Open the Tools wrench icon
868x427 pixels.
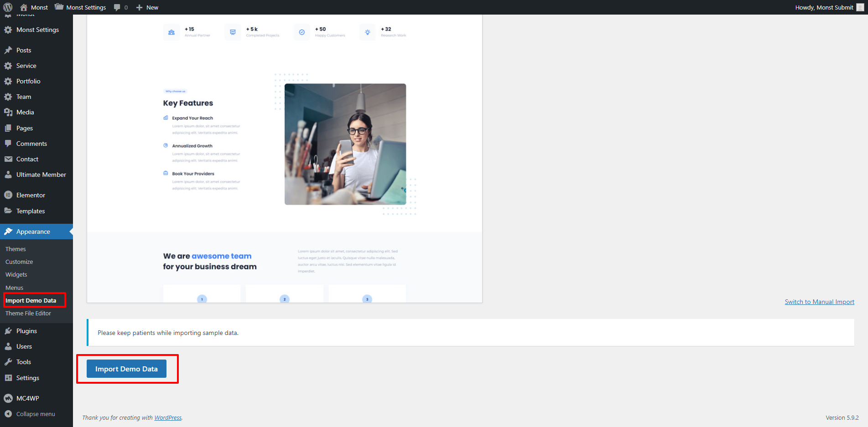[8, 362]
